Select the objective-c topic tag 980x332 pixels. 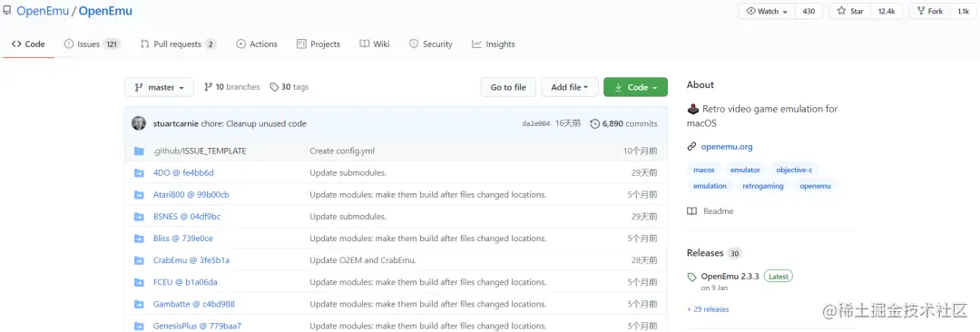[794, 170]
